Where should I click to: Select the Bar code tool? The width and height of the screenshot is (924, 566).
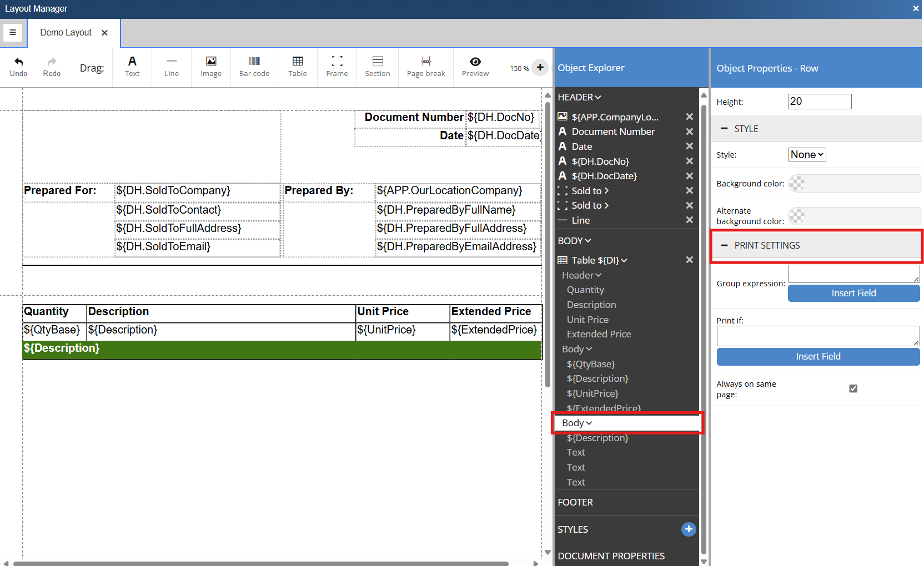click(254, 67)
